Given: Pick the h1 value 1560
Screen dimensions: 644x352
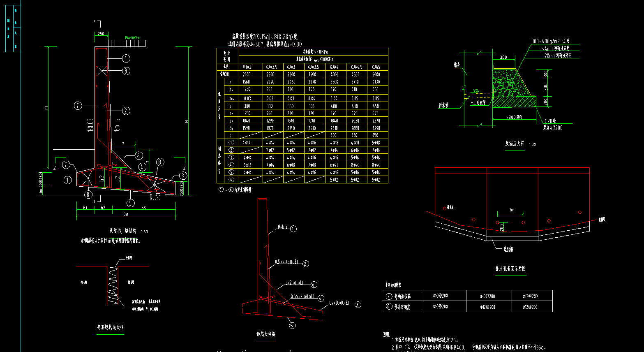Looking at the screenshot, I should click(247, 82).
